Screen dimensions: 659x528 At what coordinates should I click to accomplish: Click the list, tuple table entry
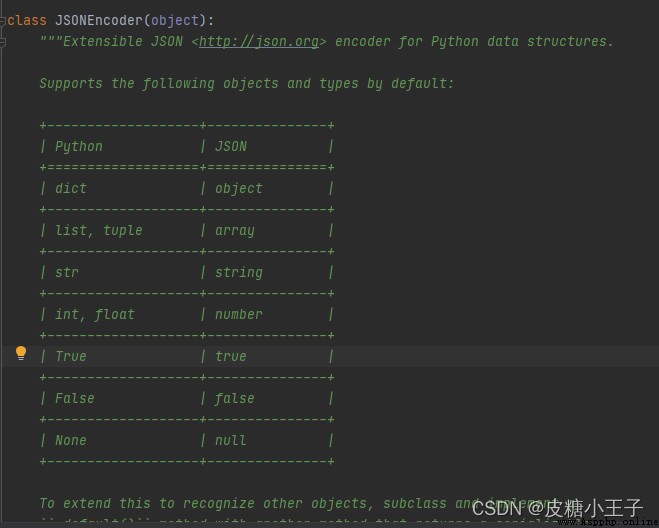[99, 230]
